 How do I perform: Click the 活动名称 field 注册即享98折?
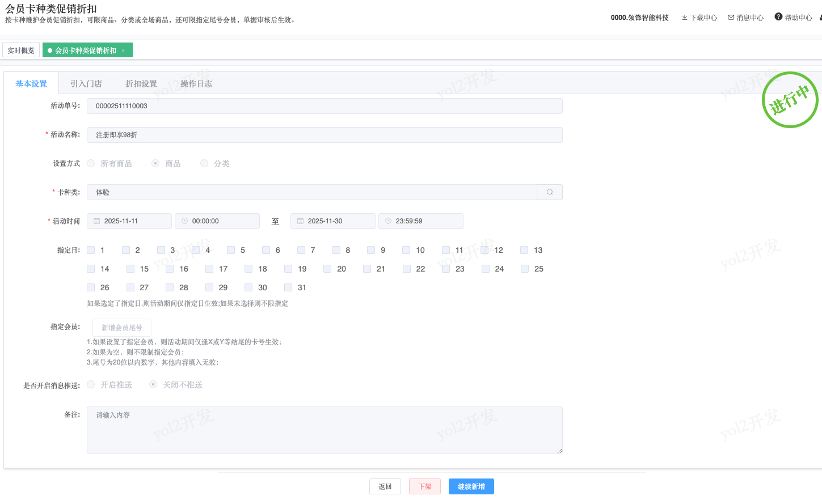coord(324,135)
